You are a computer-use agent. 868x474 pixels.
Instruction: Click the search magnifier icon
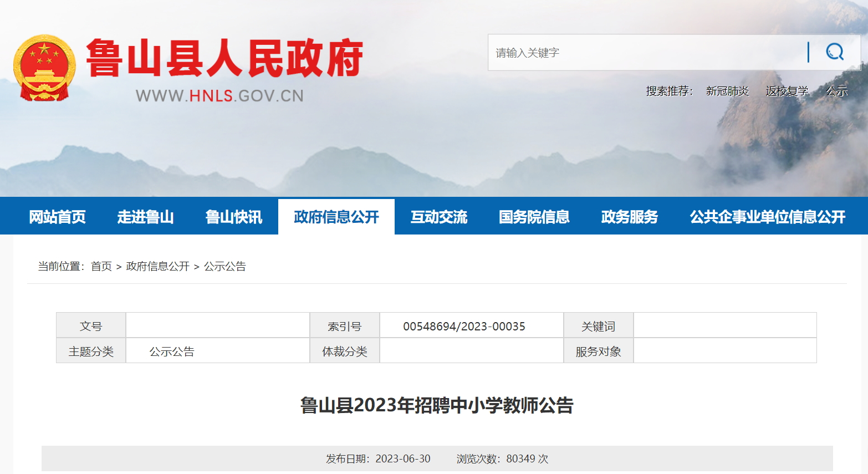835,52
